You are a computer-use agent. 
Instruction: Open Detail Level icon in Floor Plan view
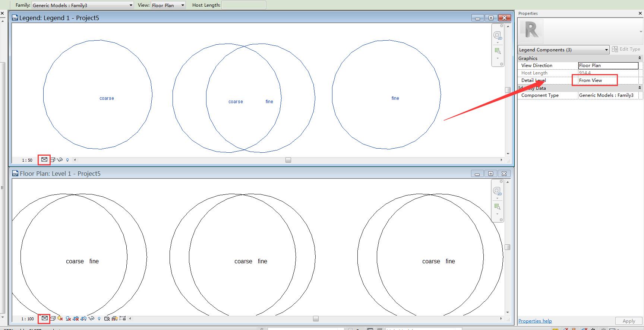(x=44, y=318)
